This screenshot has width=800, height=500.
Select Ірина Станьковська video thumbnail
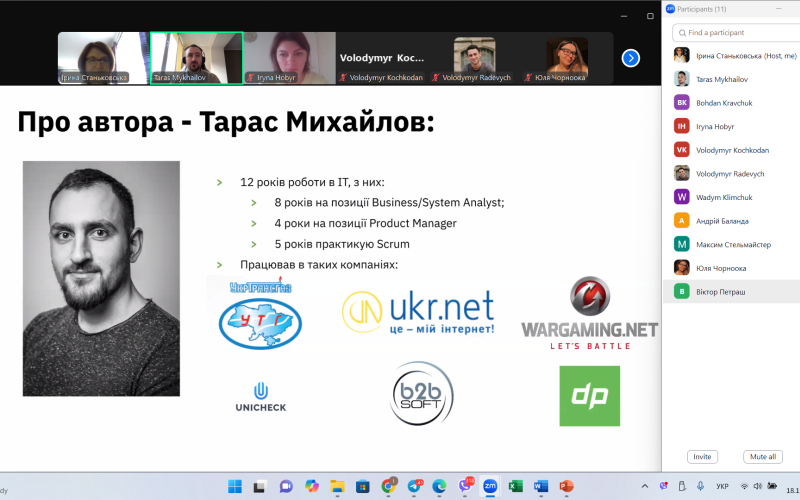pyautogui.click(x=104, y=58)
